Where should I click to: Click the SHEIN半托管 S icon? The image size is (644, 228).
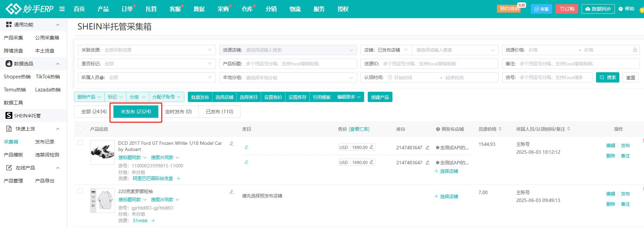point(9,116)
